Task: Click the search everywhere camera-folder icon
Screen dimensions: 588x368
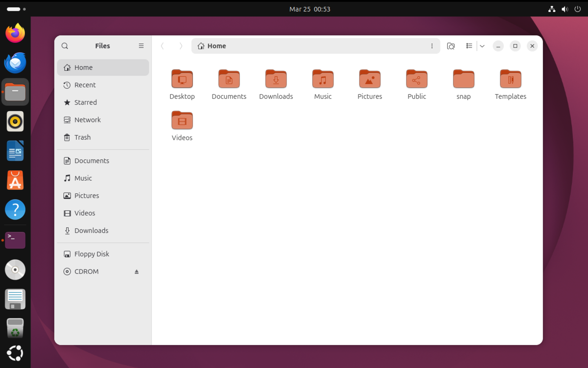Action: (451, 46)
